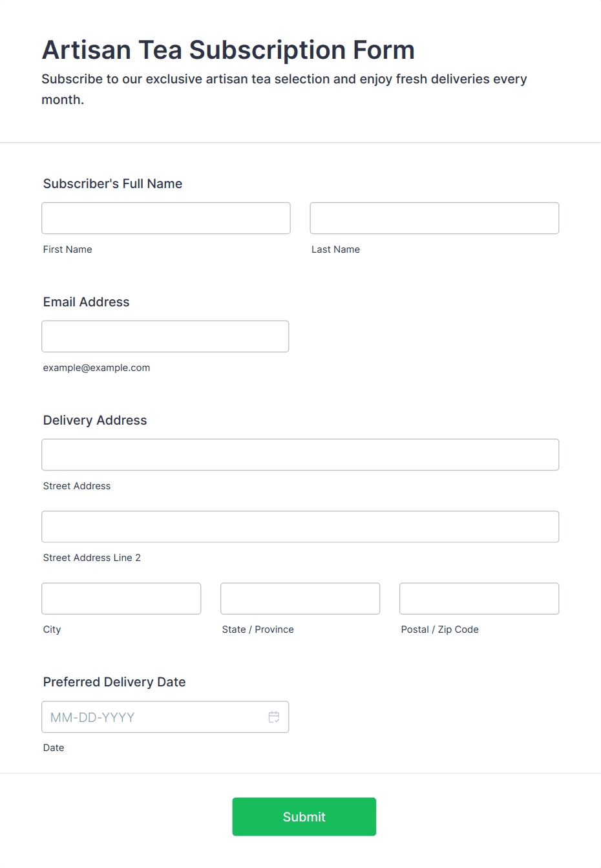Focus the Postal / Zip Code field

480,598
